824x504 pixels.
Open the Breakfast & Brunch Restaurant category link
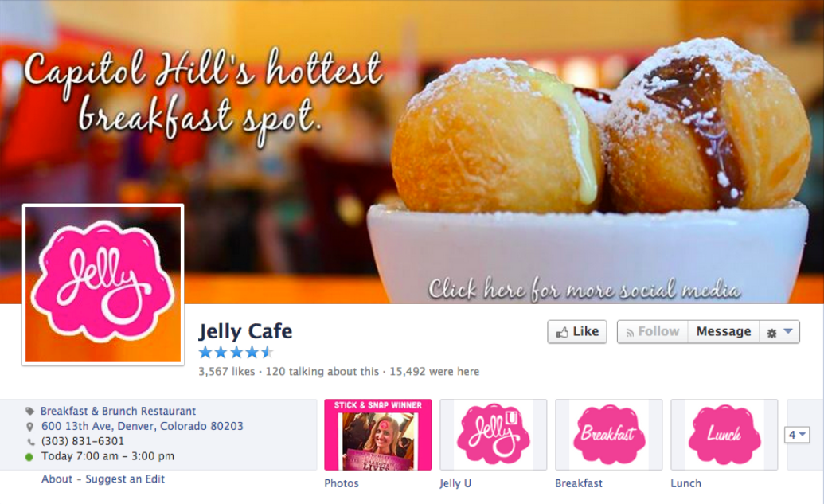[119, 411]
